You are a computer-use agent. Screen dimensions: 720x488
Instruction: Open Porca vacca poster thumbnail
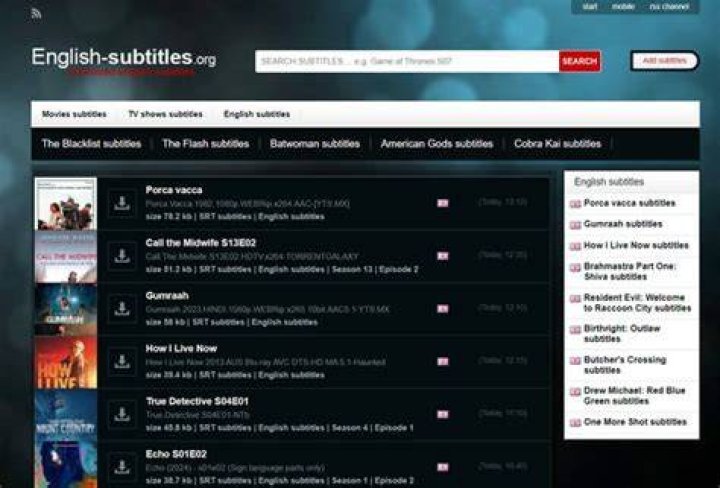click(66, 204)
